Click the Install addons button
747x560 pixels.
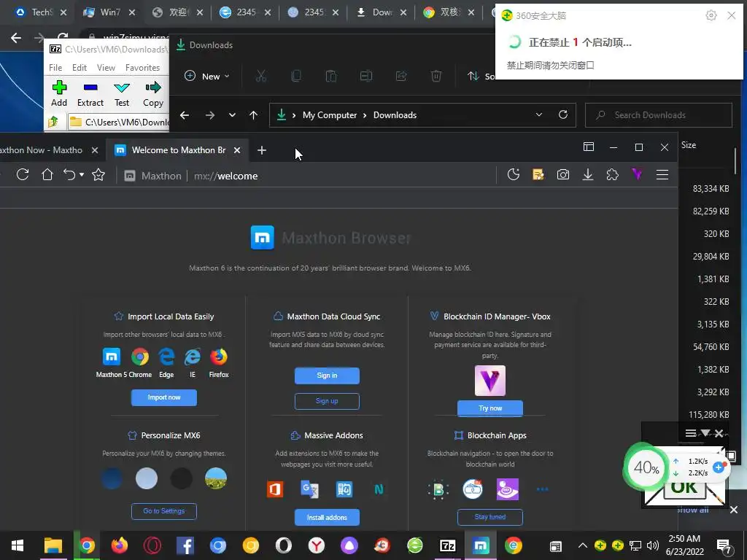click(327, 517)
